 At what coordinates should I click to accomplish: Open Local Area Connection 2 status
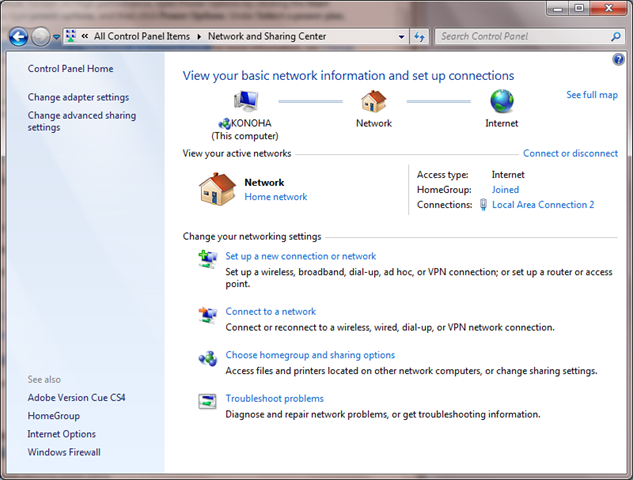pos(542,204)
